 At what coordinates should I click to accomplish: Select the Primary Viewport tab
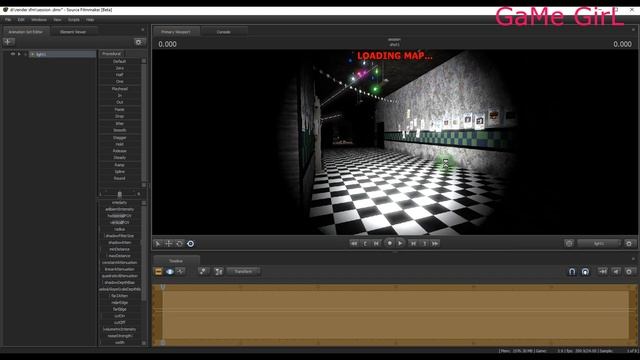pyautogui.click(x=176, y=32)
